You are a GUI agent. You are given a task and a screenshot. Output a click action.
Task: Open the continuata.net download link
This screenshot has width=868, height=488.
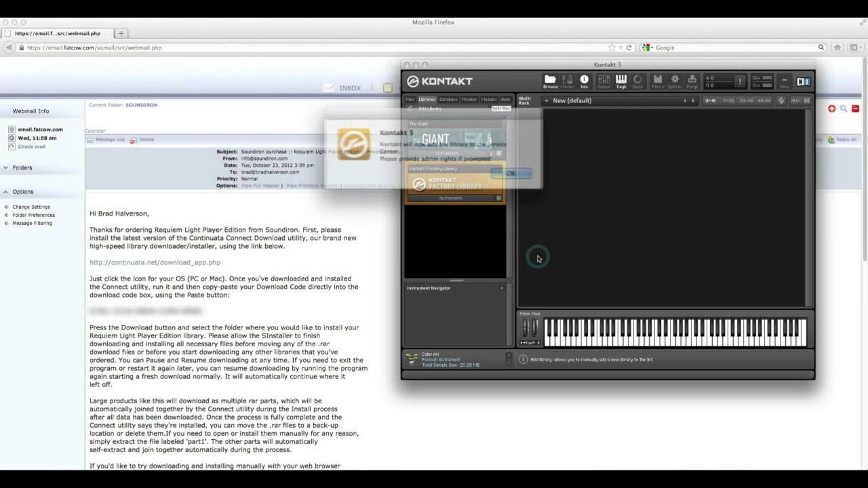coord(155,262)
